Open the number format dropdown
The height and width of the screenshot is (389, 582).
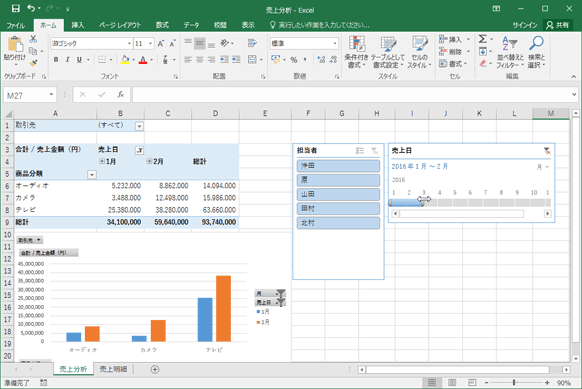click(x=335, y=43)
